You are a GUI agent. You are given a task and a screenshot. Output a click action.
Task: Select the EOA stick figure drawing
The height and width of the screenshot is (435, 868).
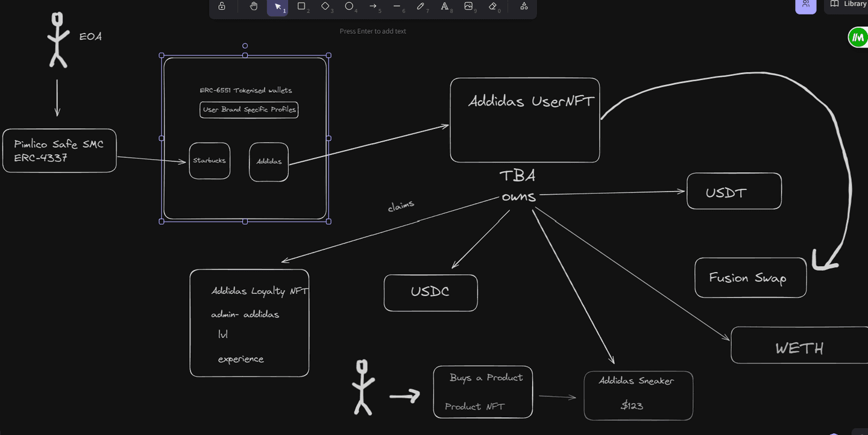(x=58, y=40)
